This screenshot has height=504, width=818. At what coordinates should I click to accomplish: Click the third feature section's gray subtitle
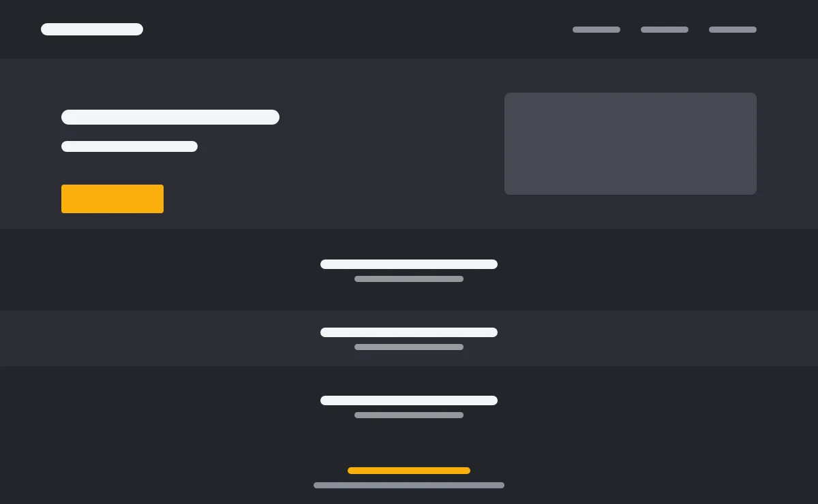coord(409,415)
